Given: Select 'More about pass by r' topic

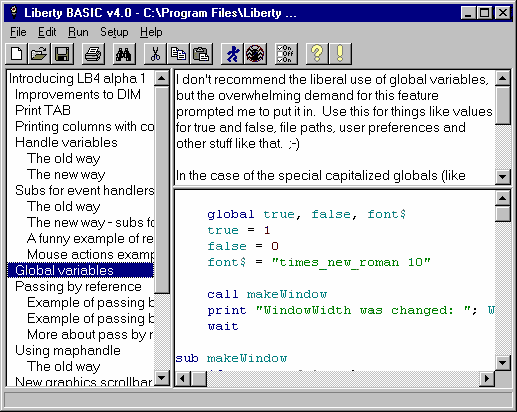Looking at the screenshot, I should [90, 335].
